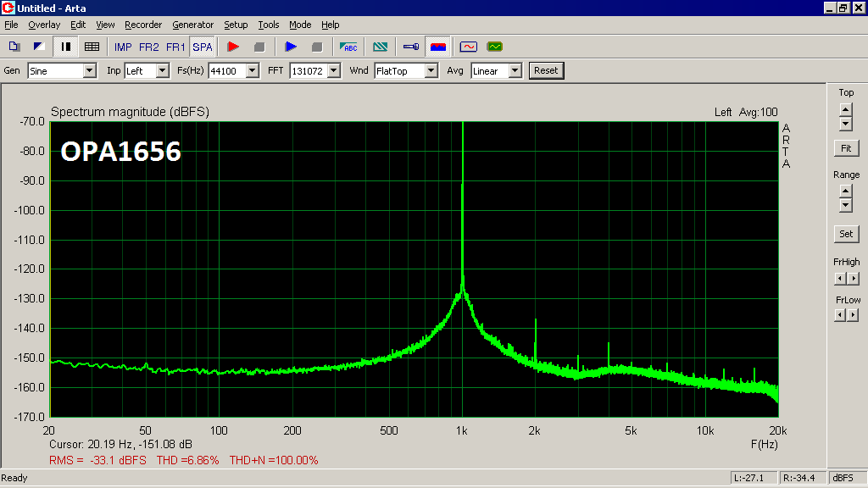Click FrLow right arrow

[853, 315]
